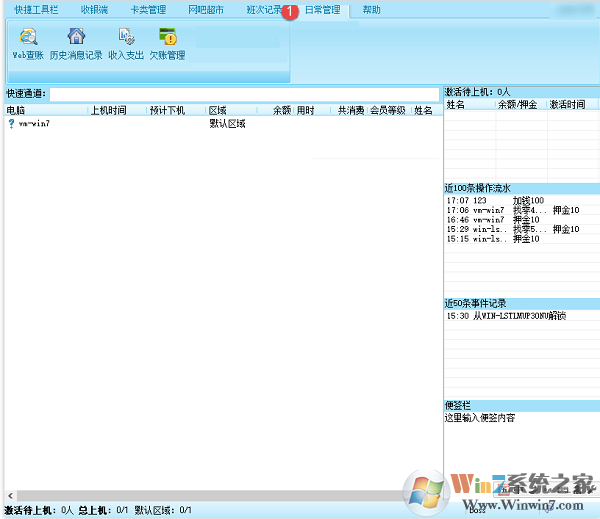Sort by the 区域 column header

[x=232, y=111]
